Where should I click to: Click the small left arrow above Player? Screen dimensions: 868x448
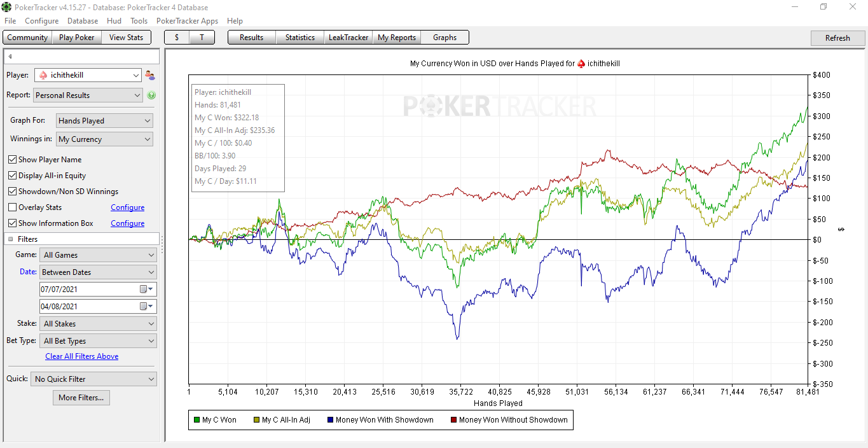10,57
